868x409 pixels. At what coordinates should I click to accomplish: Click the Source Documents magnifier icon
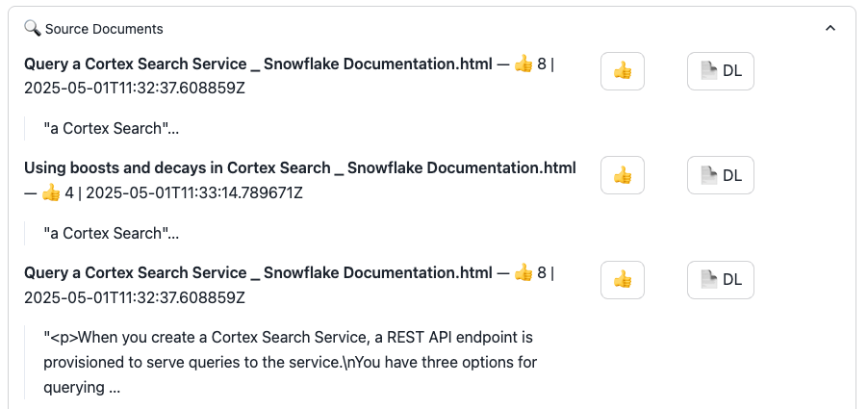pos(33,28)
